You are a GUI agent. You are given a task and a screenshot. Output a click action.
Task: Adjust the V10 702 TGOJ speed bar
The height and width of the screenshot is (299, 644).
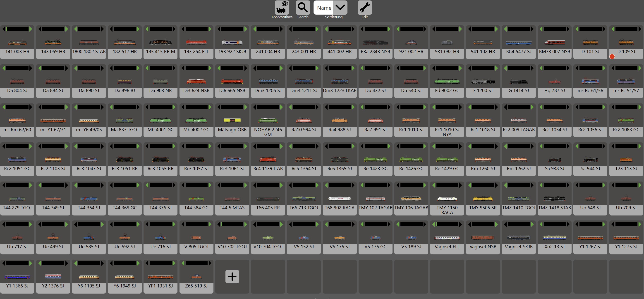[232, 224]
